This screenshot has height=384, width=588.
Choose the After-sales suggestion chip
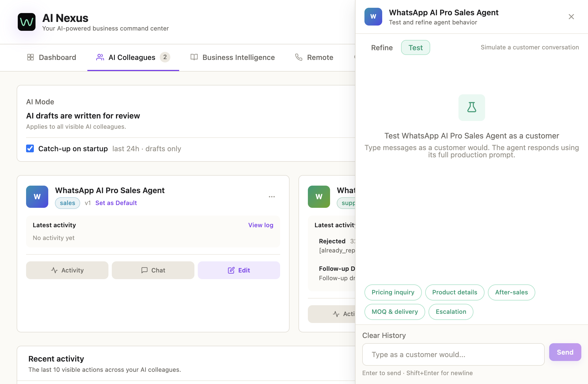511,292
